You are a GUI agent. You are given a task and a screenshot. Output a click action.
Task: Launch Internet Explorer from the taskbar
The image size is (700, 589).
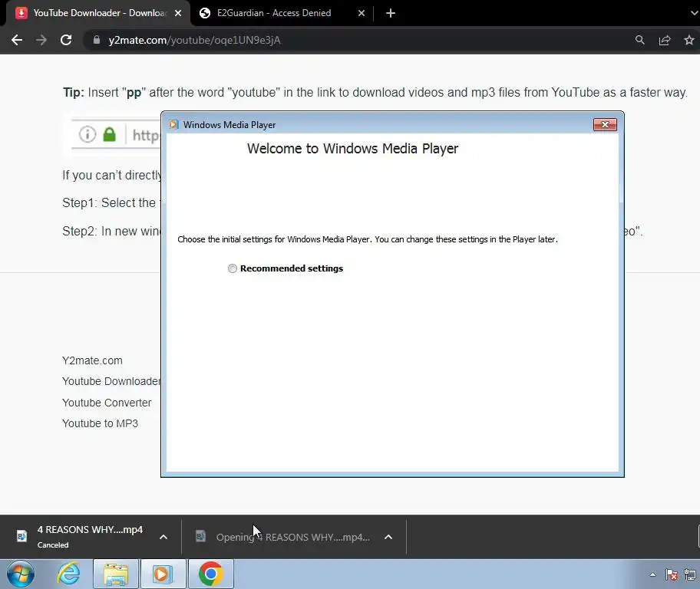[x=69, y=574]
